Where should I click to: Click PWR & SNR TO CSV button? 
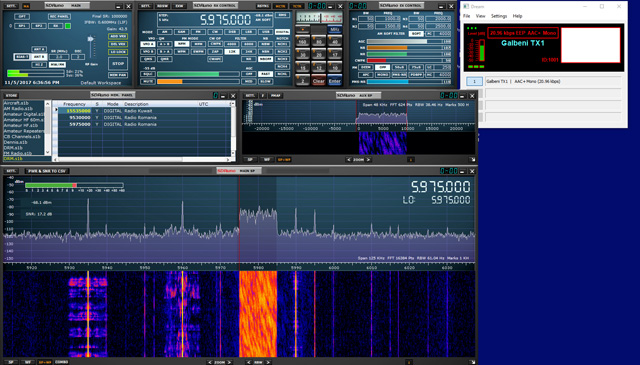[x=47, y=171]
